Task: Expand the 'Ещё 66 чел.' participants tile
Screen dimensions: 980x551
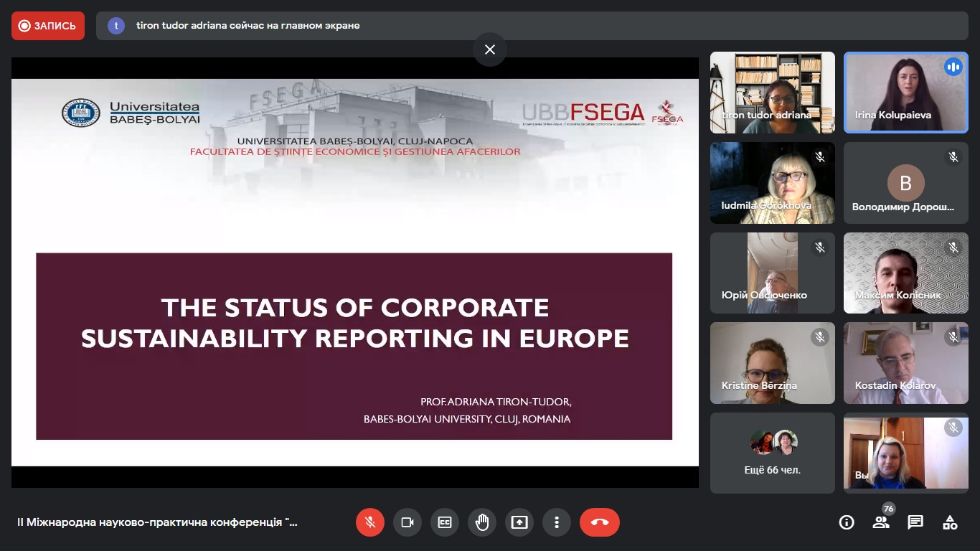Action: [773, 453]
